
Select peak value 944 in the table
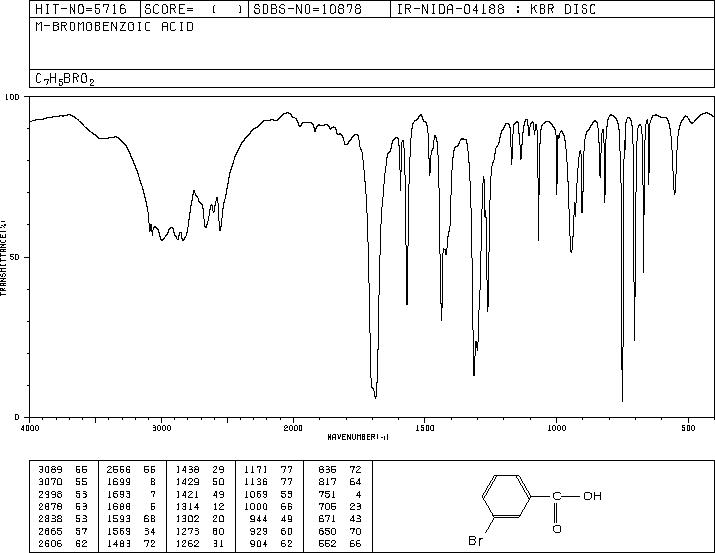[259, 519]
